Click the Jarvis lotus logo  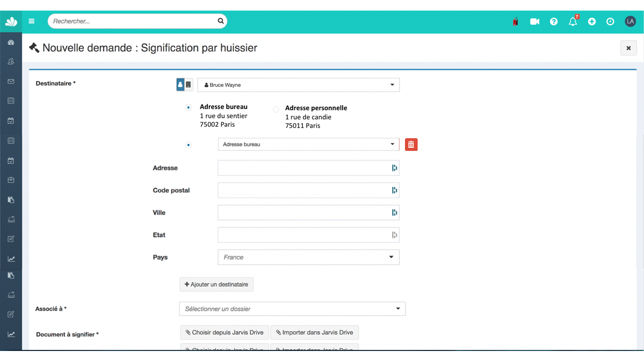[x=11, y=22]
